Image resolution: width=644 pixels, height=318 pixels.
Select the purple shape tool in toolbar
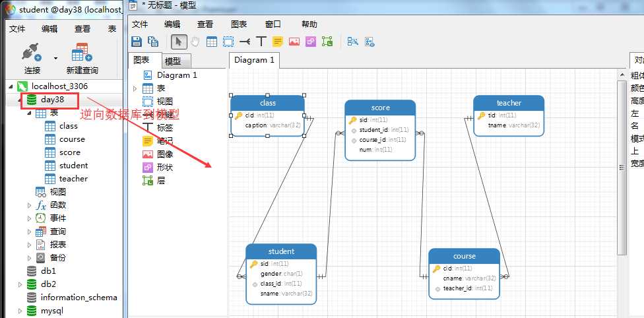[x=311, y=42]
